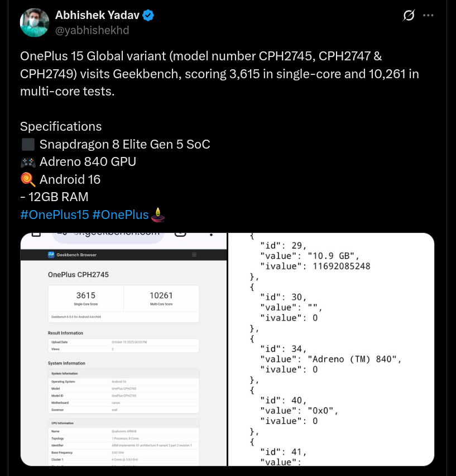Click the Grok icon on the post

coord(409,16)
